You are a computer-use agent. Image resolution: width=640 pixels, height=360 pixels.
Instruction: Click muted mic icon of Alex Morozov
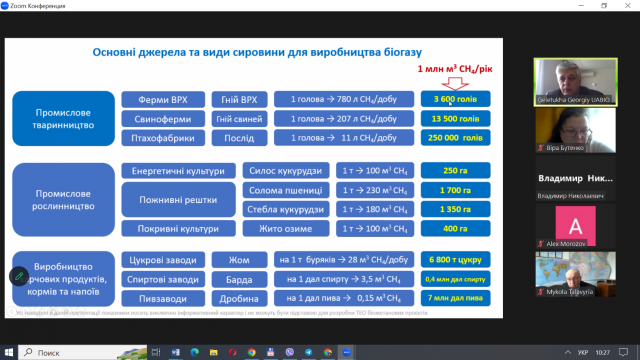point(541,244)
